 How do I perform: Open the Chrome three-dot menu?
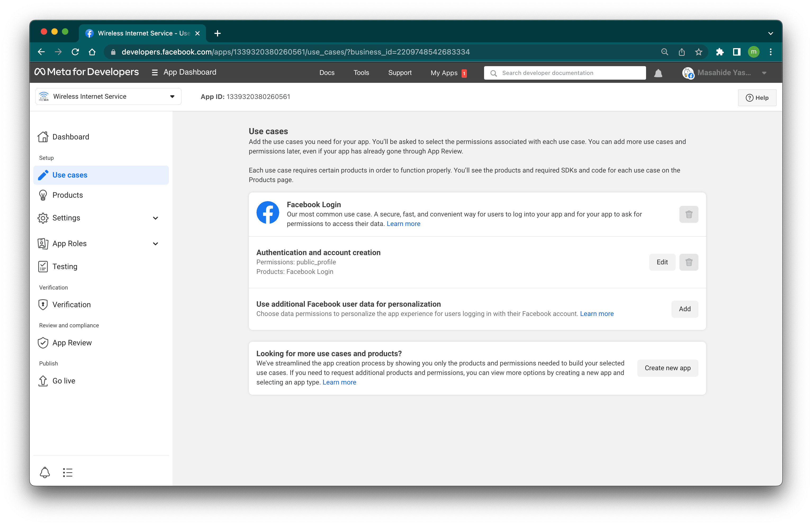click(770, 52)
